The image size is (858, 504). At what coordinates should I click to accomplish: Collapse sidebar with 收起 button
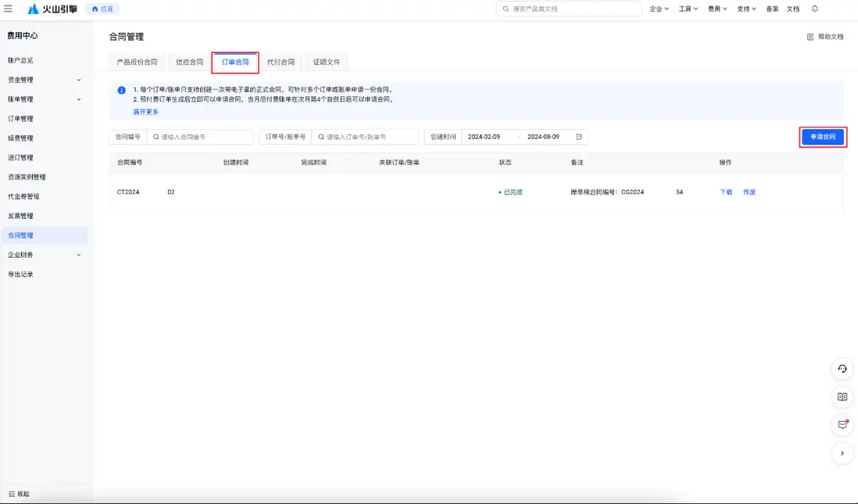point(20,494)
